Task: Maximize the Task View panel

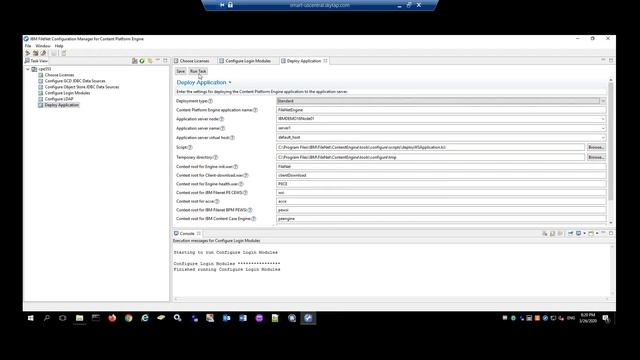Action: [x=165, y=60]
